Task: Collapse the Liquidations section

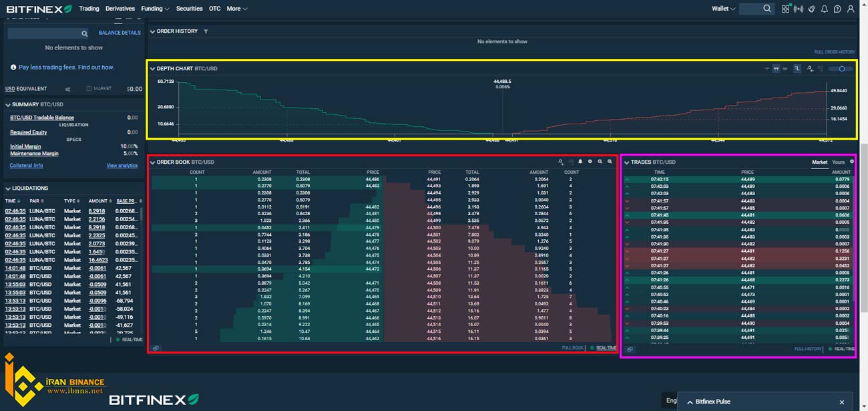Action: [8, 188]
